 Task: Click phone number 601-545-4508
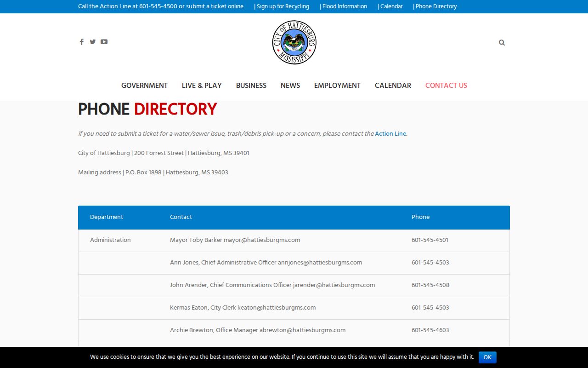coord(430,285)
